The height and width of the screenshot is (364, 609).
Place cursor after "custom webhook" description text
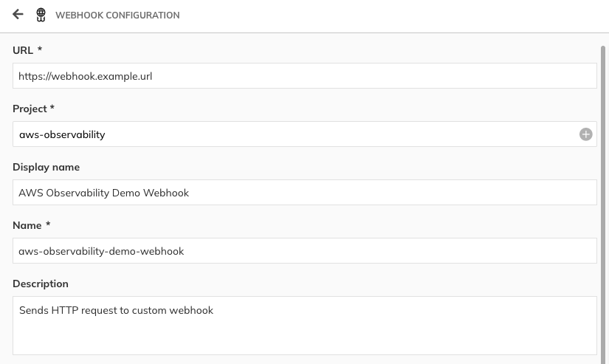point(214,310)
